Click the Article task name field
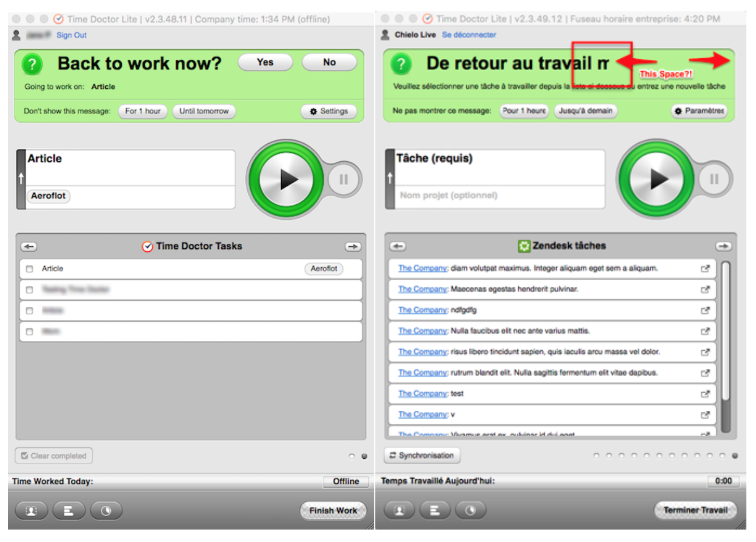This screenshot has width=756, height=542. 130,167
